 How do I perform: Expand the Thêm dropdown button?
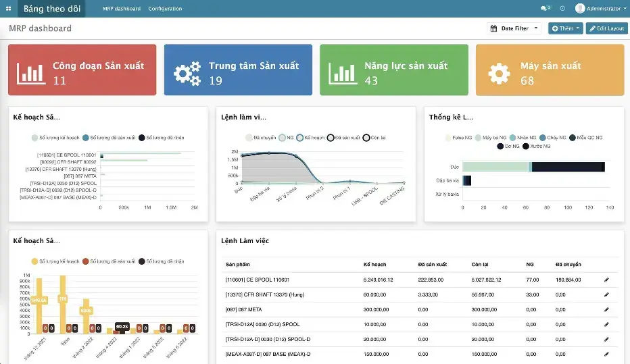click(x=565, y=28)
